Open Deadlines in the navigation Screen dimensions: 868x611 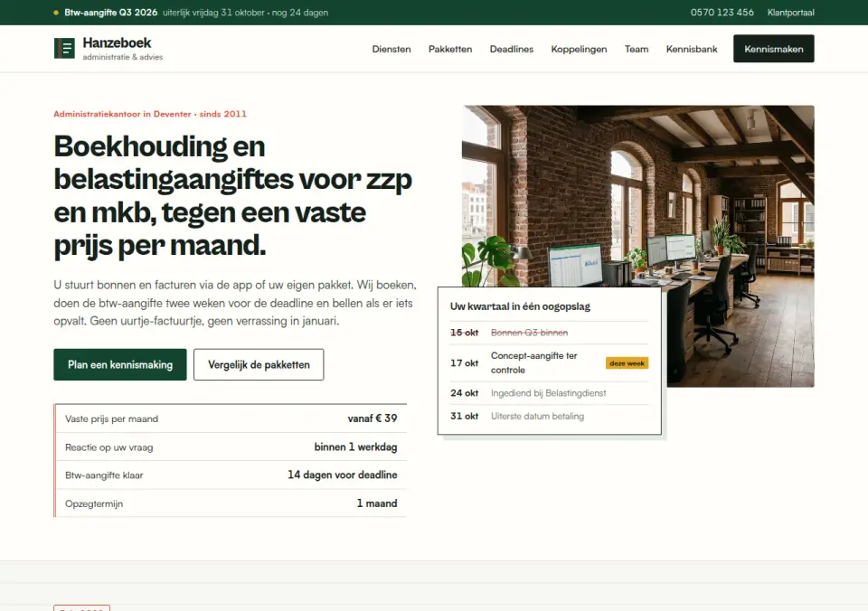pos(512,49)
